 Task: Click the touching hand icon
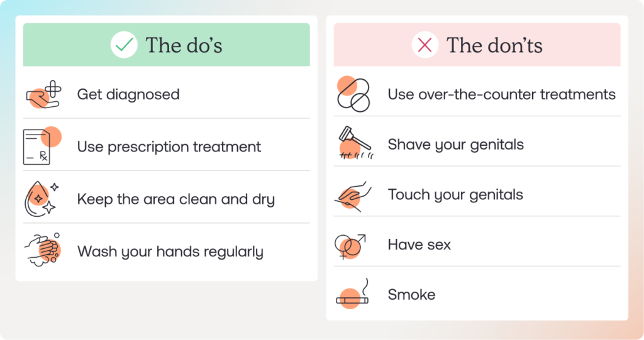point(353,196)
